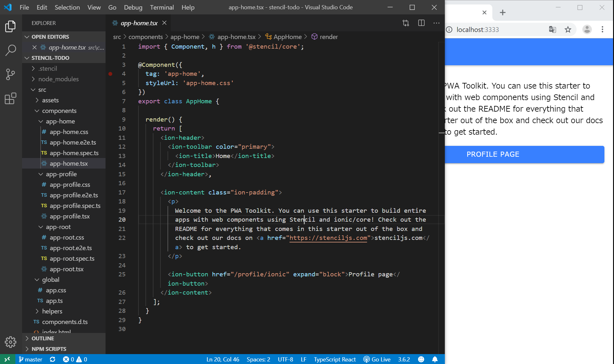614x364 pixels.
Task: Click the Manage gear icon
Action: [11, 342]
